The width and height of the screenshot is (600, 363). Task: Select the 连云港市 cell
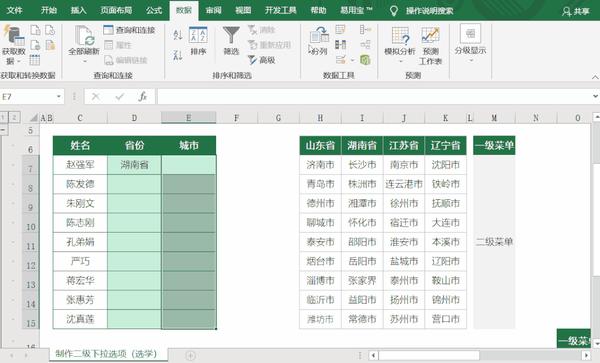click(x=404, y=184)
